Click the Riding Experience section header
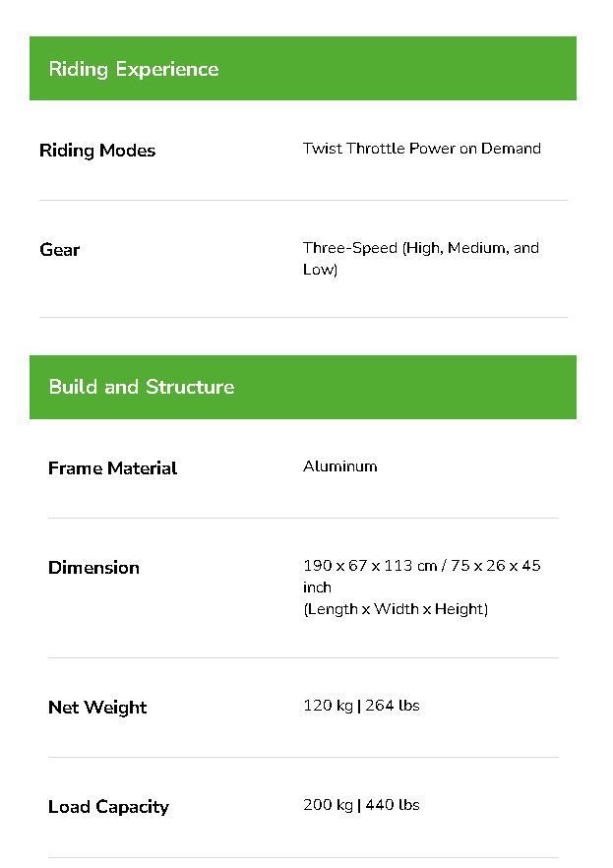 (x=134, y=69)
